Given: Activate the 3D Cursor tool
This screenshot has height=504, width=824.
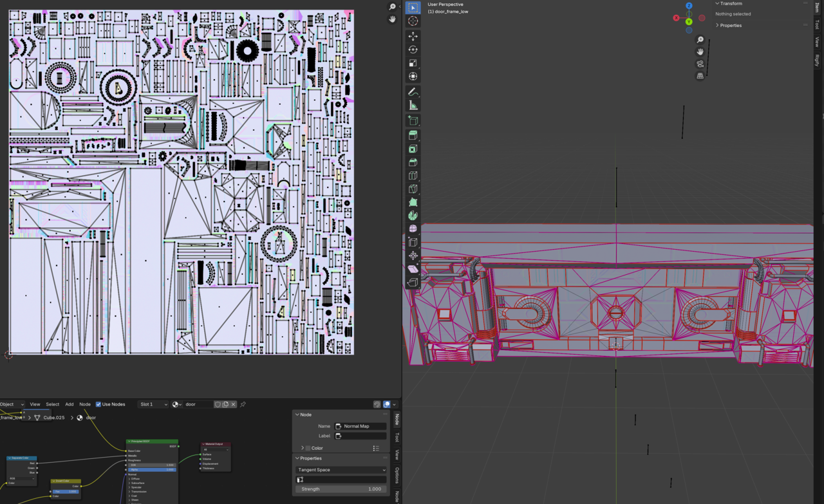Looking at the screenshot, I should tap(413, 20).
